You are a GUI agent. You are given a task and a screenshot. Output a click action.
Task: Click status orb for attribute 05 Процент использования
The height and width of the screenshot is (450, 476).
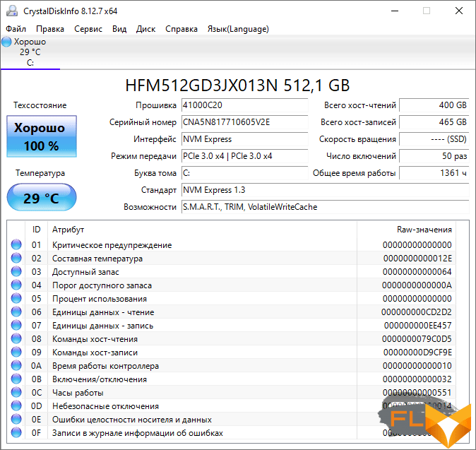(x=16, y=299)
